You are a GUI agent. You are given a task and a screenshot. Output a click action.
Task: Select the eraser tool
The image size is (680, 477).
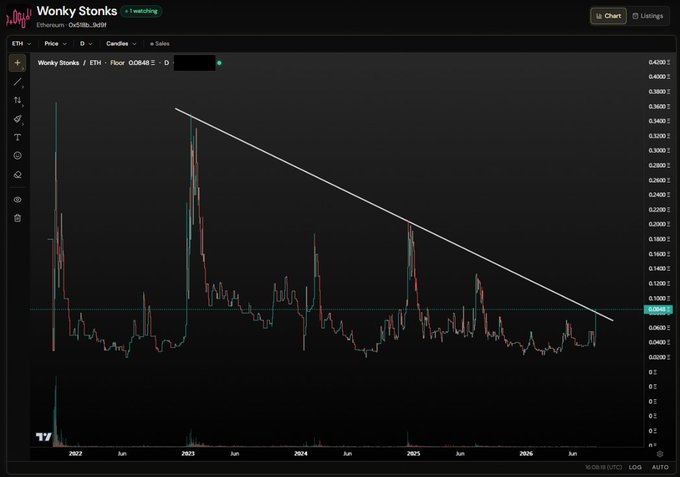click(17, 175)
